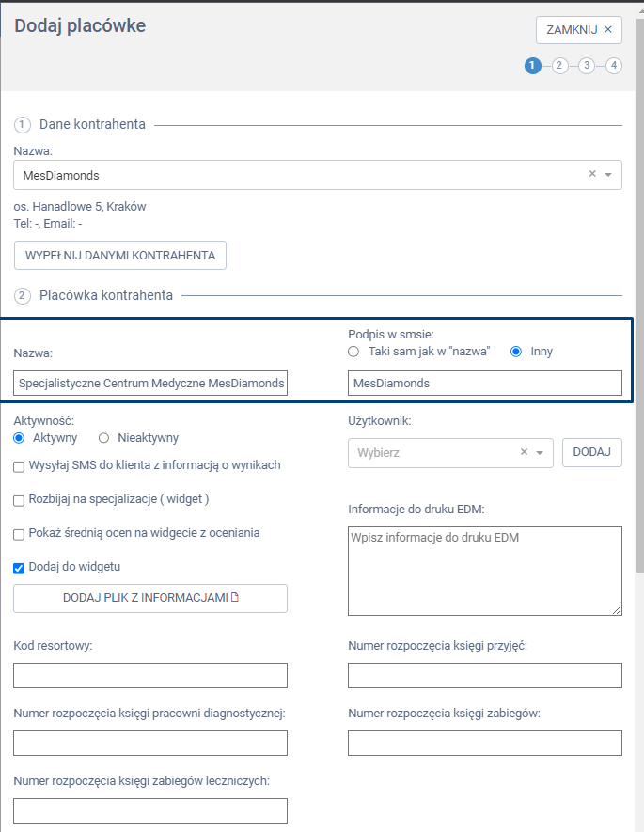The image size is (644, 832).
Task: Select the "Taki sam jak w nazwa" option
Action: click(353, 352)
